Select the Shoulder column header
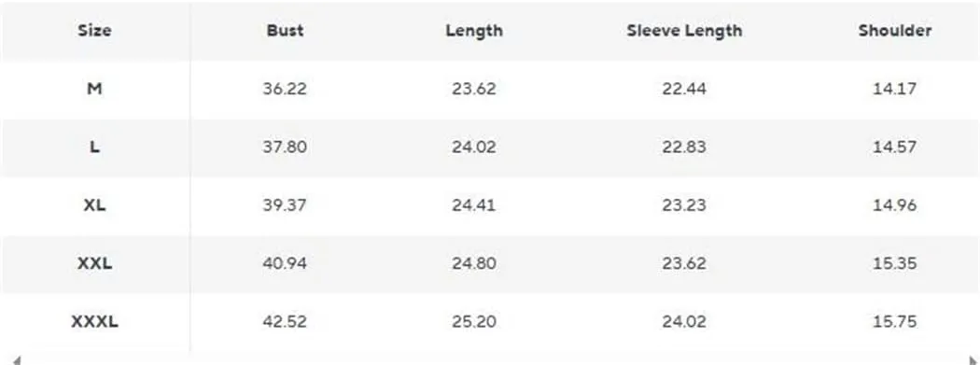The image size is (980, 365). (895, 30)
